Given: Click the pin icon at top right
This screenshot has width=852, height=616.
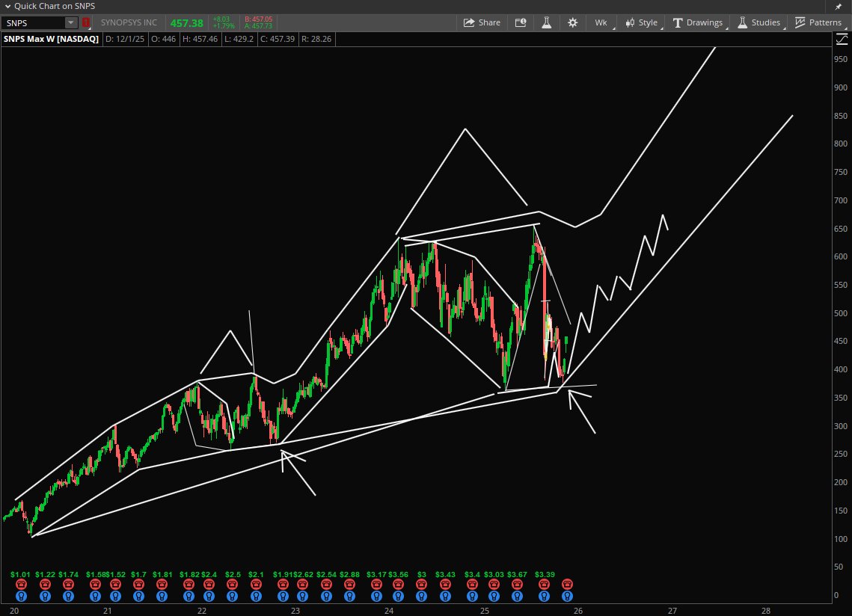Looking at the screenshot, I should (839, 7).
